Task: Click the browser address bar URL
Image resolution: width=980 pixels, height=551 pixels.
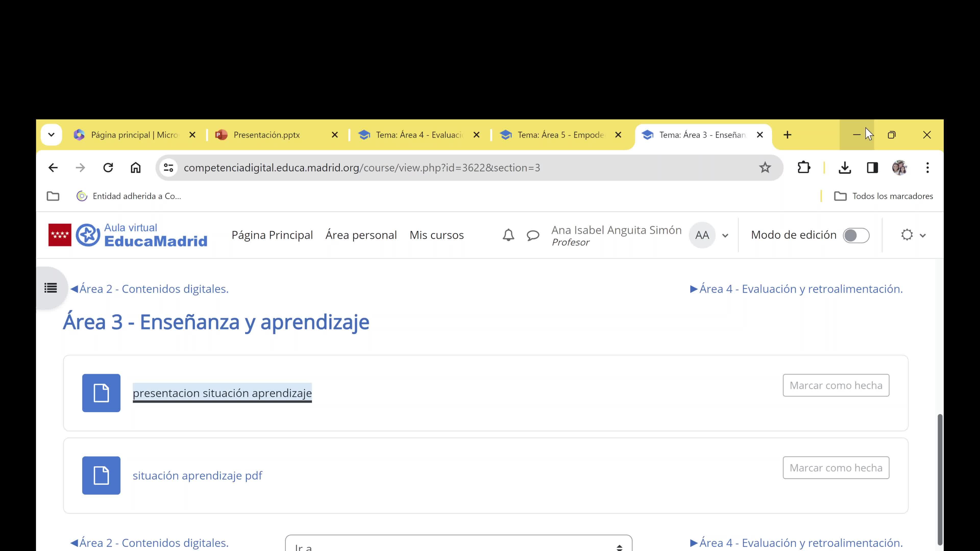Action: (361, 168)
